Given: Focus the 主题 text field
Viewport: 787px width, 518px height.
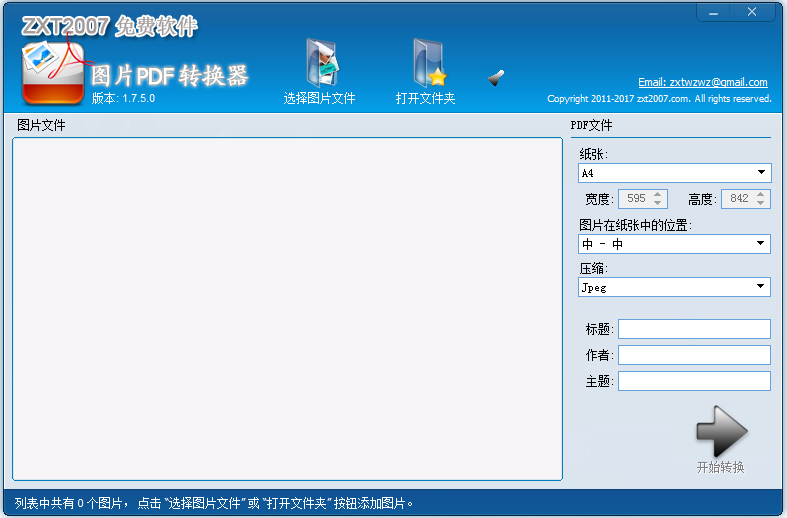Looking at the screenshot, I should 694,381.
